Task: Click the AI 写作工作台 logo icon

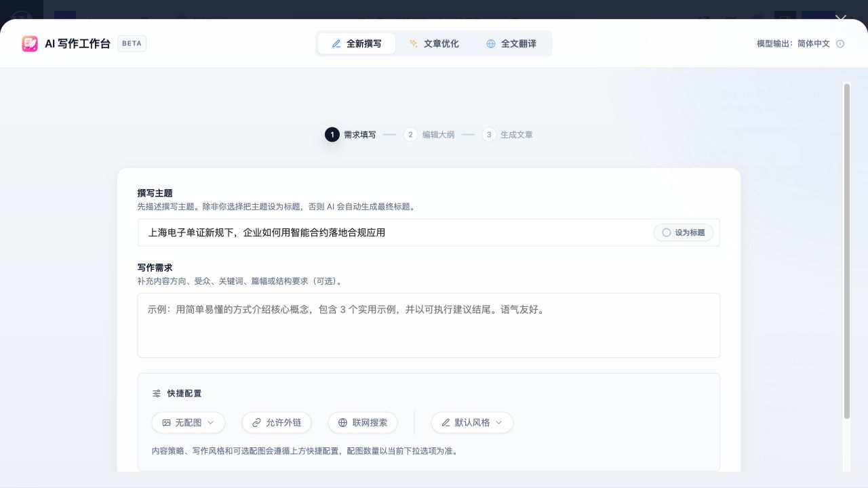Action: (30, 43)
